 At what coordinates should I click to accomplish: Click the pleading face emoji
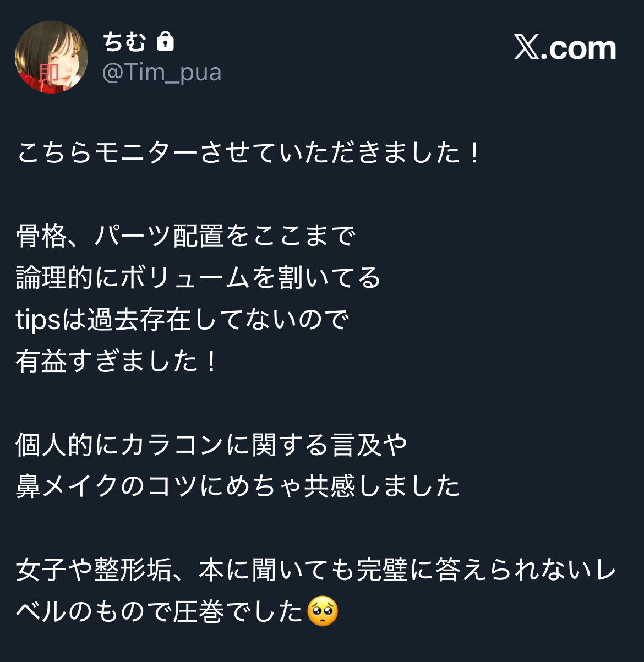pyautogui.click(x=323, y=611)
